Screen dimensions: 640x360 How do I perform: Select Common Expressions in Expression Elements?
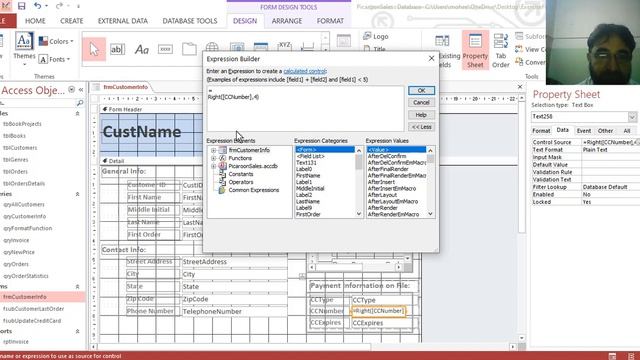click(253, 190)
